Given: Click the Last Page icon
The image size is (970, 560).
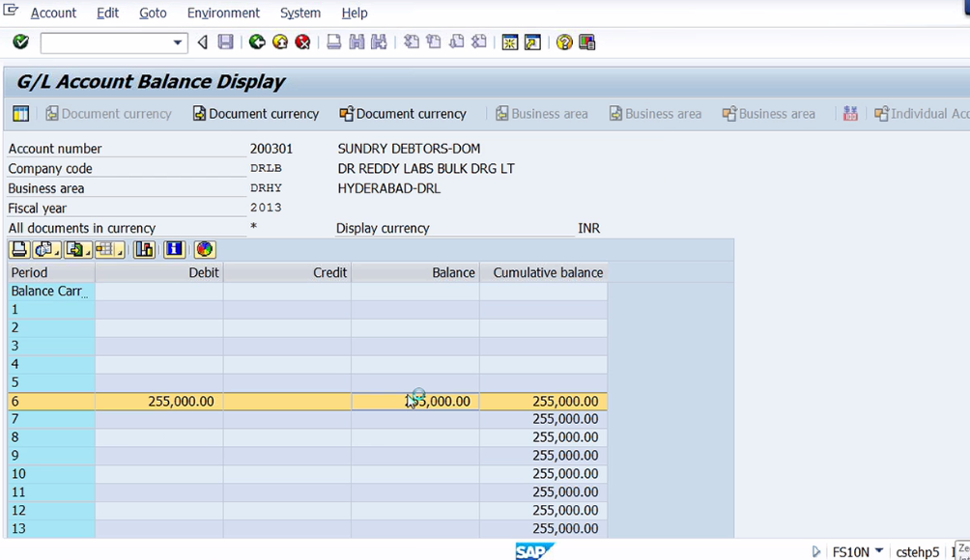Looking at the screenshot, I should pos(479,42).
